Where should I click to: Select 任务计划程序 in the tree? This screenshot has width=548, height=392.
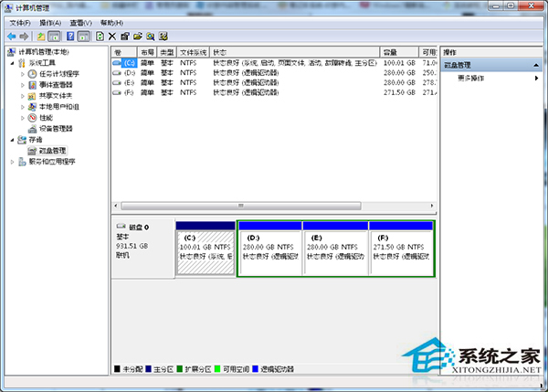coord(59,74)
